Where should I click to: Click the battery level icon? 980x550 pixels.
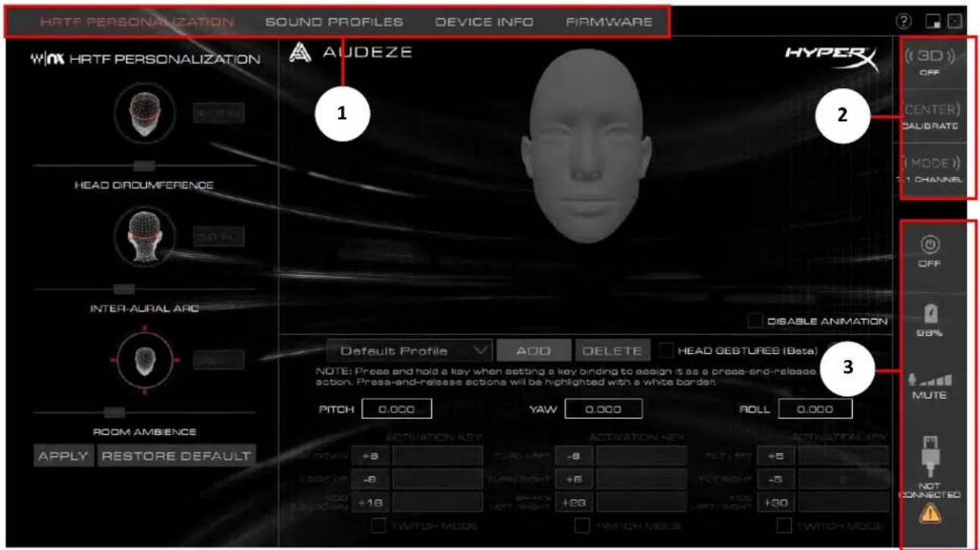[x=929, y=312]
